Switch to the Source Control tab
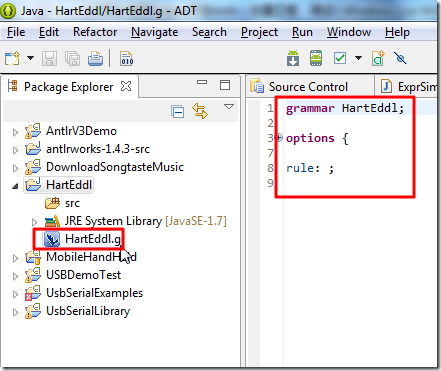 pos(308,87)
